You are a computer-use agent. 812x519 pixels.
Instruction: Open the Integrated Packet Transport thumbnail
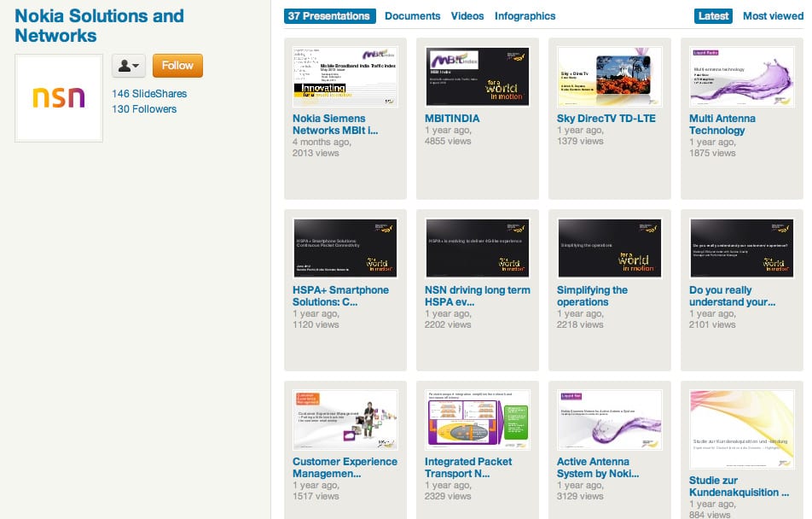point(478,420)
